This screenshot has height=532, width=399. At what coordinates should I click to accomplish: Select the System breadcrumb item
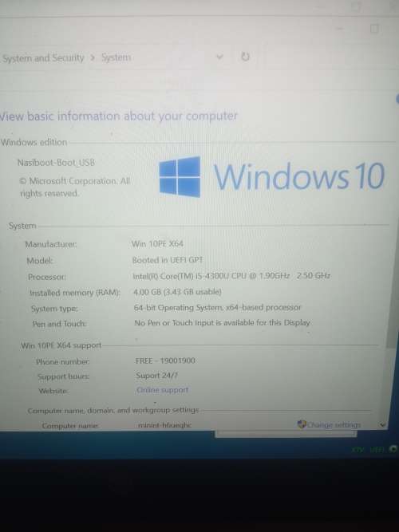(x=117, y=57)
